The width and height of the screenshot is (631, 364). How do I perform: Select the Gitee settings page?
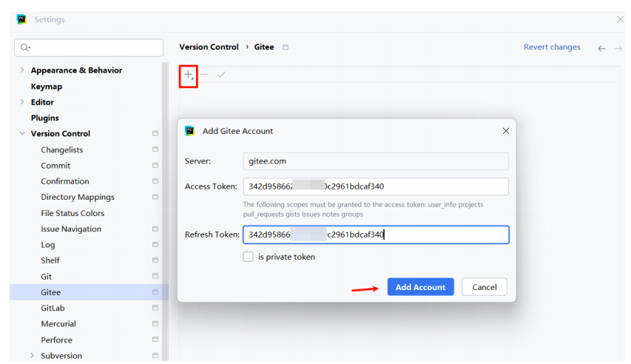[89, 292]
